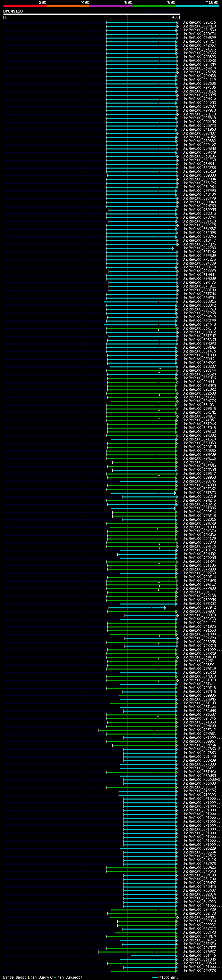
Task: Select the UniRef100_A8V978 label
Action: coord(199,864)
